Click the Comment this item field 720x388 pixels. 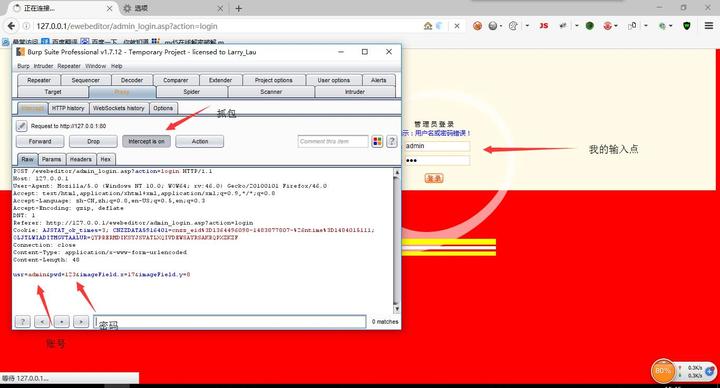[x=333, y=141]
